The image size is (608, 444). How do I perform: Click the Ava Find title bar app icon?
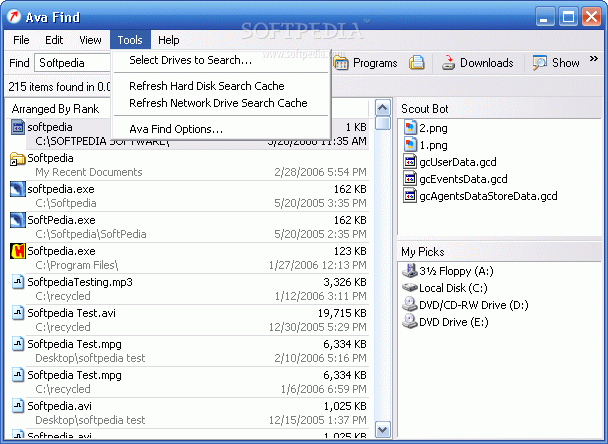pyautogui.click(x=14, y=16)
